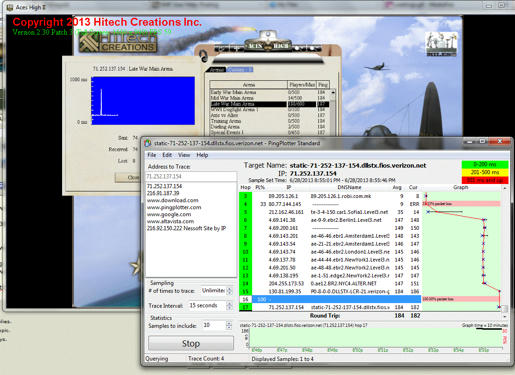
Task: Switch to the Arenas tab in Aces High
Action: (217, 70)
